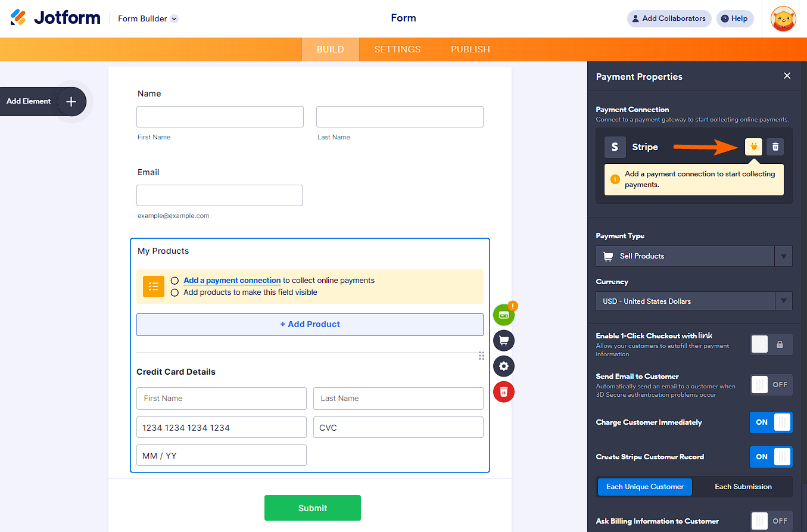This screenshot has width=807, height=532.
Task: Click the Jotform logo
Action: click(x=55, y=18)
